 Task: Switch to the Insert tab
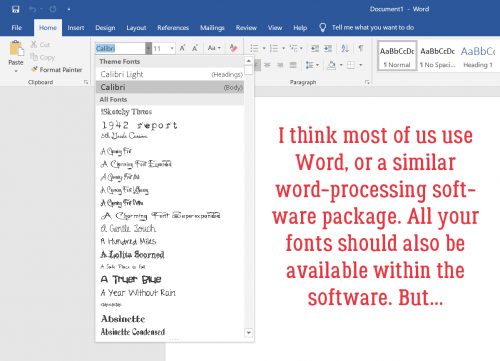point(76,28)
